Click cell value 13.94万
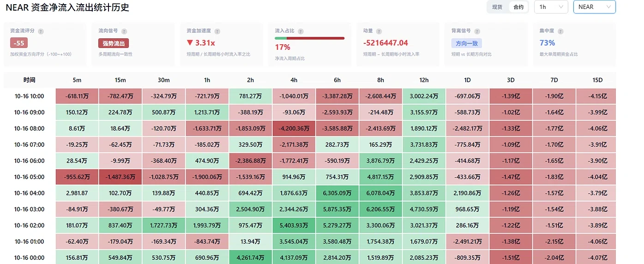644x264 pixels. point(250,241)
